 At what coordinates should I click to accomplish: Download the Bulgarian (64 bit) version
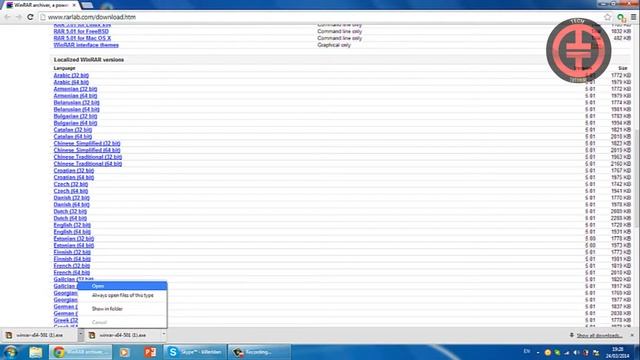tap(75, 123)
